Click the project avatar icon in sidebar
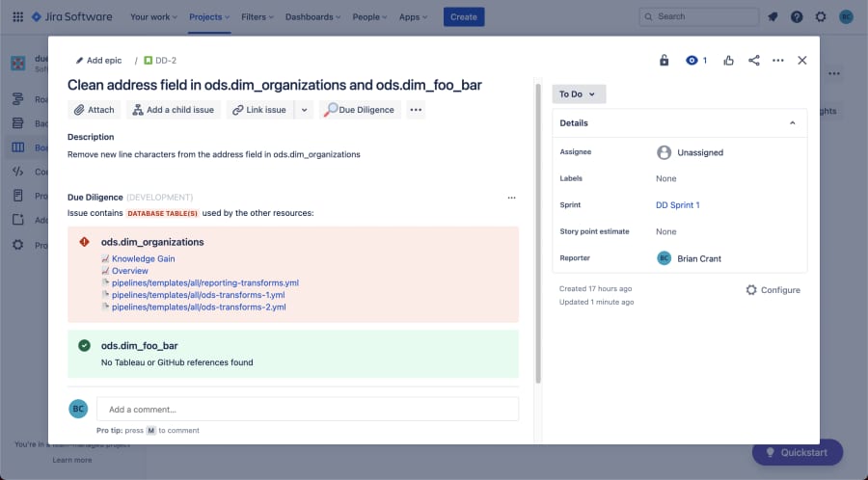 pyautogui.click(x=17, y=63)
